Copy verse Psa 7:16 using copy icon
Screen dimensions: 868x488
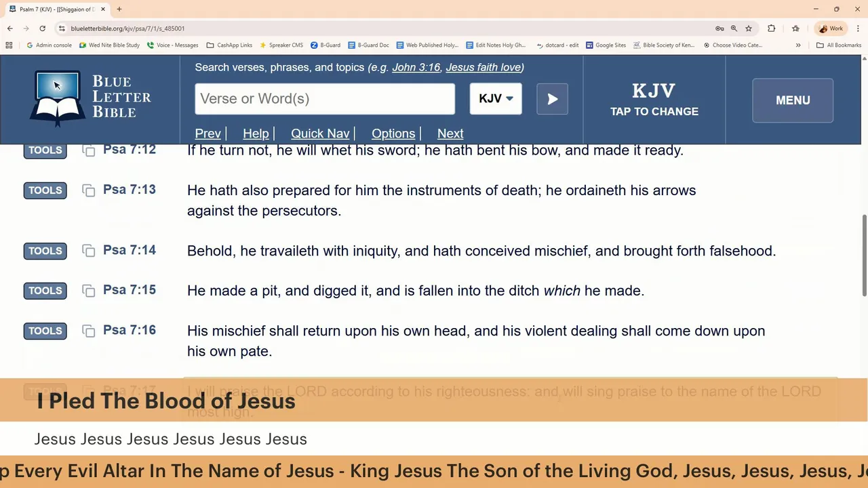pos(88,331)
